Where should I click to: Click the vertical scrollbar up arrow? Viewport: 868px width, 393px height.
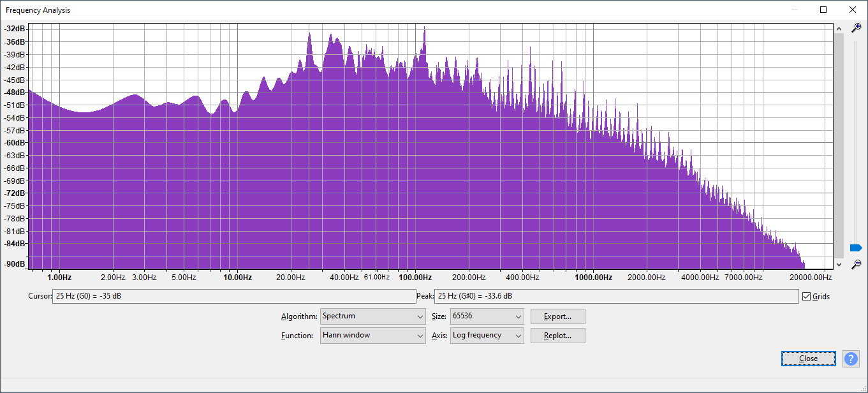839,28
